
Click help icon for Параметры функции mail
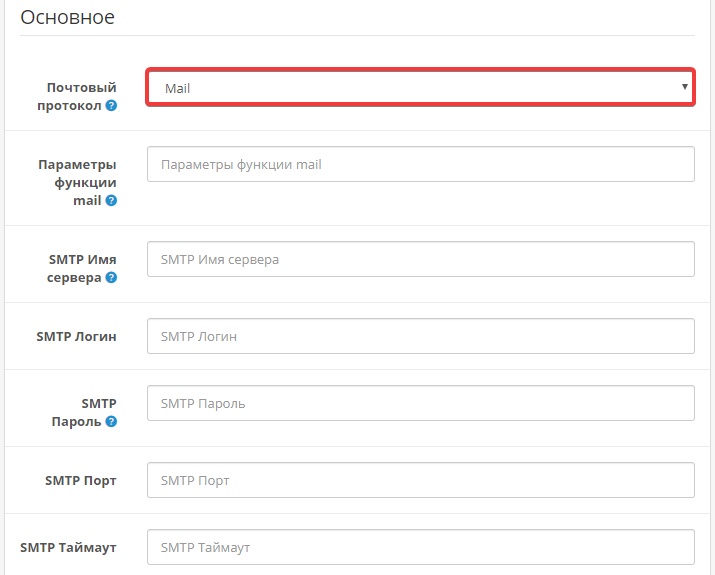[111, 201]
